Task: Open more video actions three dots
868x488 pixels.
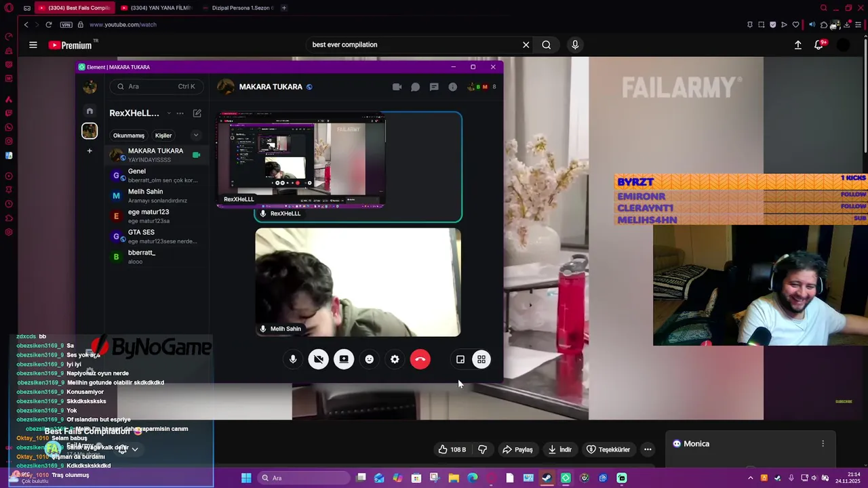Action: (648, 449)
